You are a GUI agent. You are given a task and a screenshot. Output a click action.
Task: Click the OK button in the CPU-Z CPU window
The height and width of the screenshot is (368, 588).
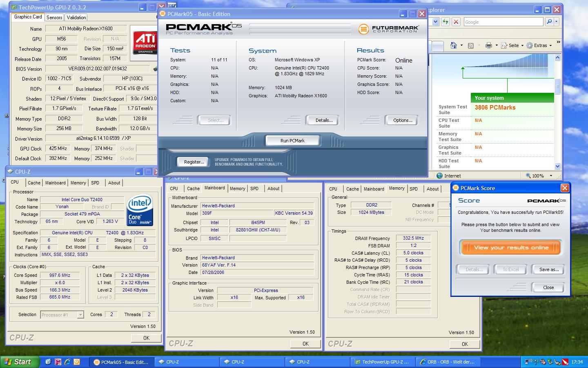[x=146, y=338]
